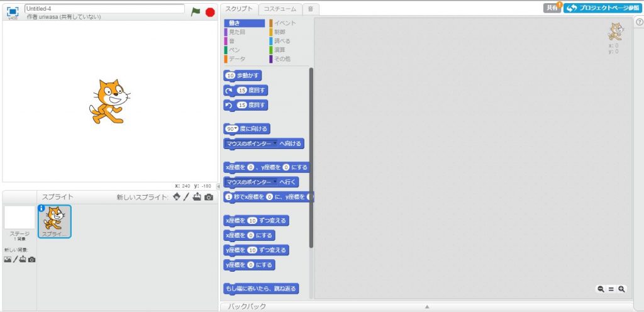Screen dimensions: 644x312
Task: Select the 調べる block category
Action: 289,41
